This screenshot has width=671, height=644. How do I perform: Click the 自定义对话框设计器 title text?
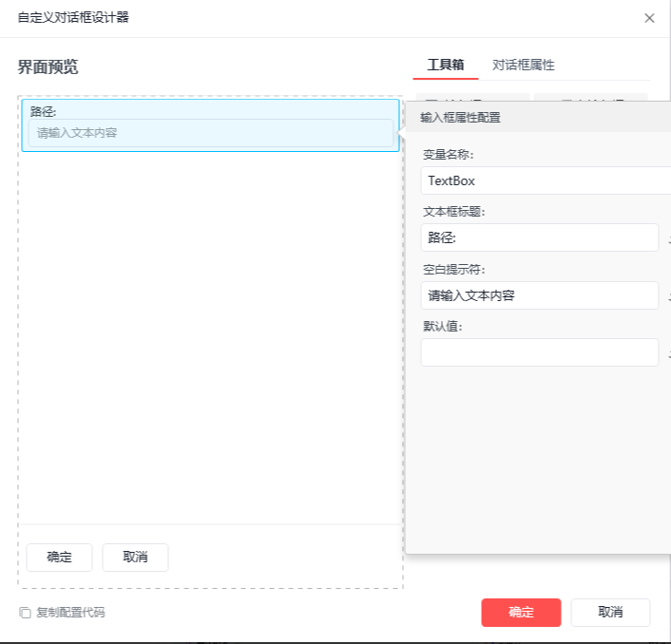pyautogui.click(x=73, y=17)
